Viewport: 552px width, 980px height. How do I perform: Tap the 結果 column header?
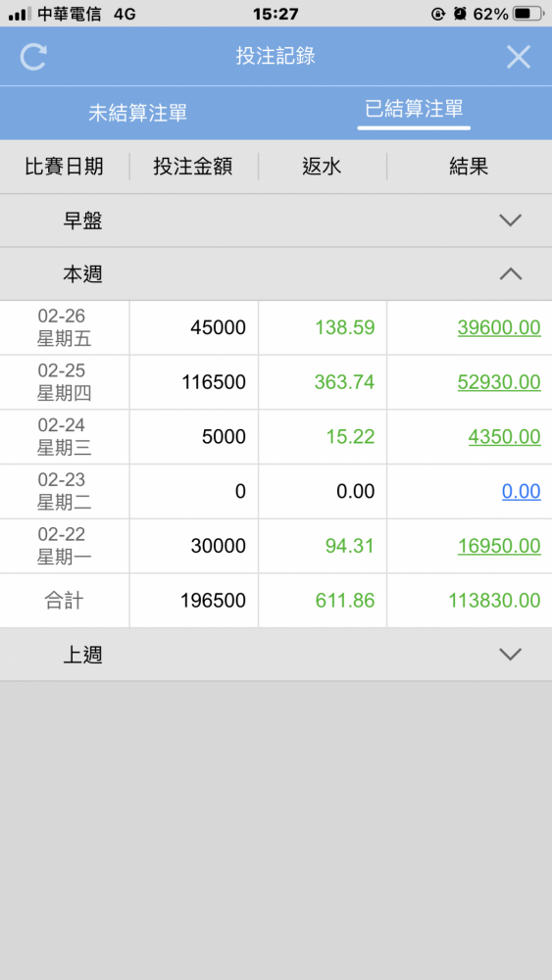point(469,167)
